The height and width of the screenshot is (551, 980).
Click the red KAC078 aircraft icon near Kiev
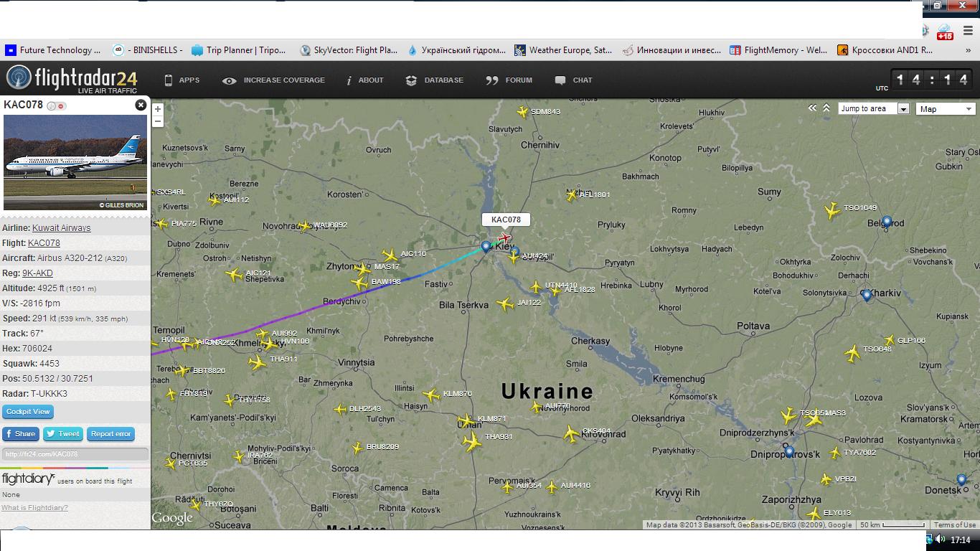[505, 237]
